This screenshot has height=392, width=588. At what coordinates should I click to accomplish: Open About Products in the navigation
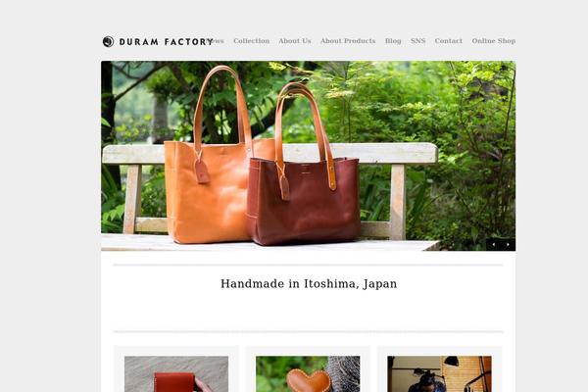[x=348, y=41]
